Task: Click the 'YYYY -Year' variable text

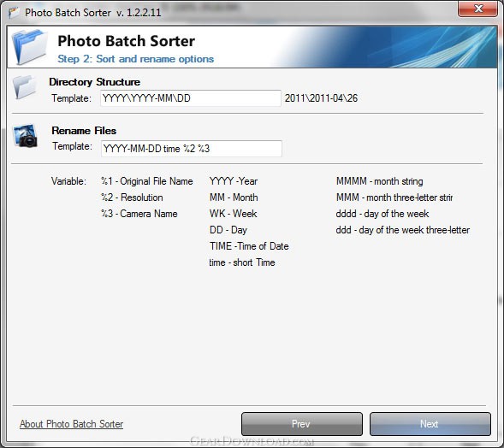Action: [234, 181]
